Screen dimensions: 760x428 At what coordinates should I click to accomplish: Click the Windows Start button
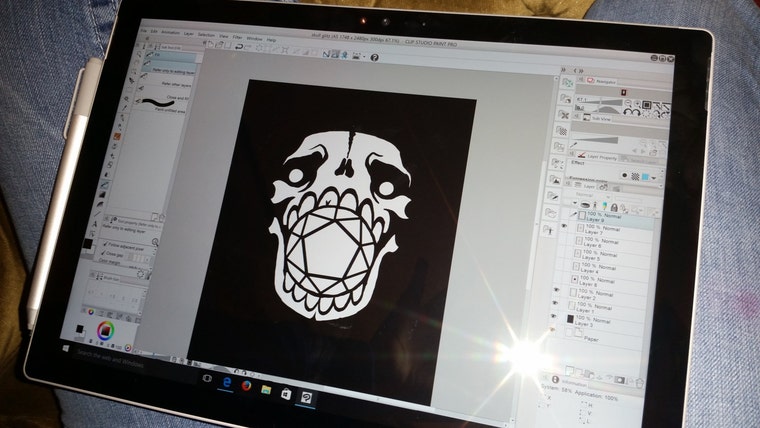click(66, 349)
